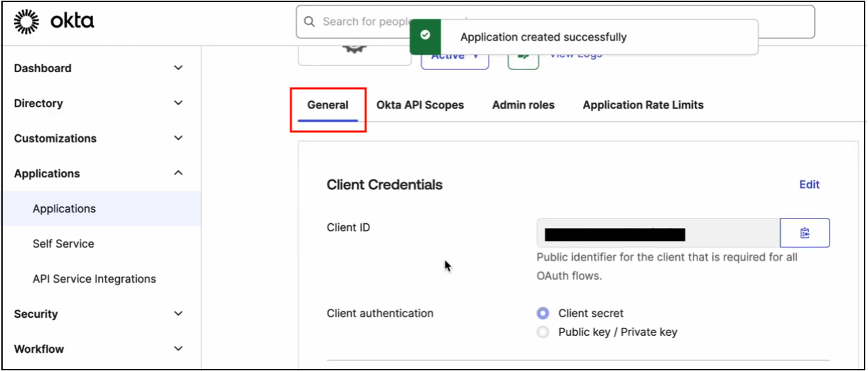
Task: Click the Directory sidebar label
Action: (38, 103)
